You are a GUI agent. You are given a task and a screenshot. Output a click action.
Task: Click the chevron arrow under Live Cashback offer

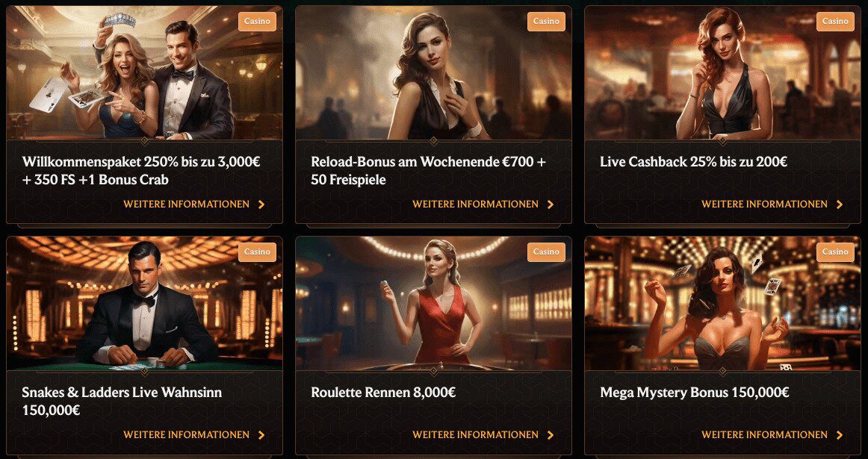click(x=840, y=204)
